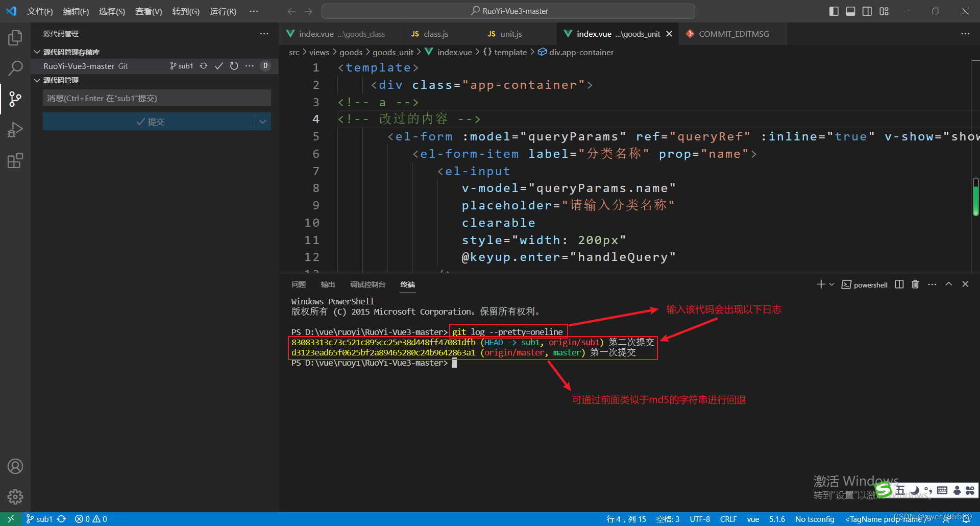
Task: Open the Go menu
Action: coord(186,11)
